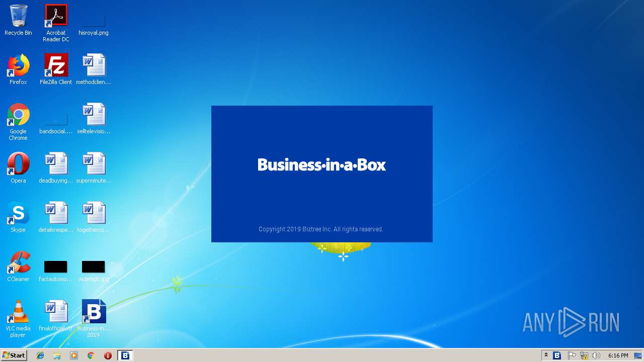Open Business-in-a-Box 2019 desktop shortcut
The image size is (644, 362).
94,319
